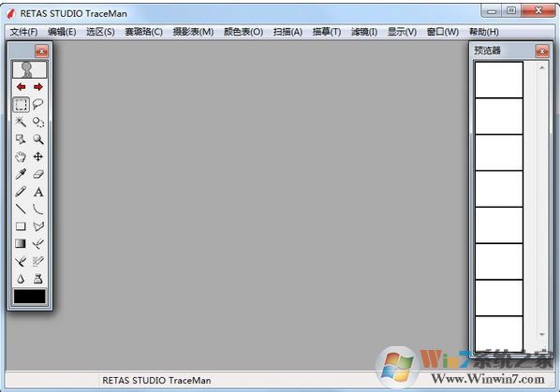Open the 选区(S) menu
Image resolution: width=560 pixels, height=392 pixels.
[x=100, y=32]
